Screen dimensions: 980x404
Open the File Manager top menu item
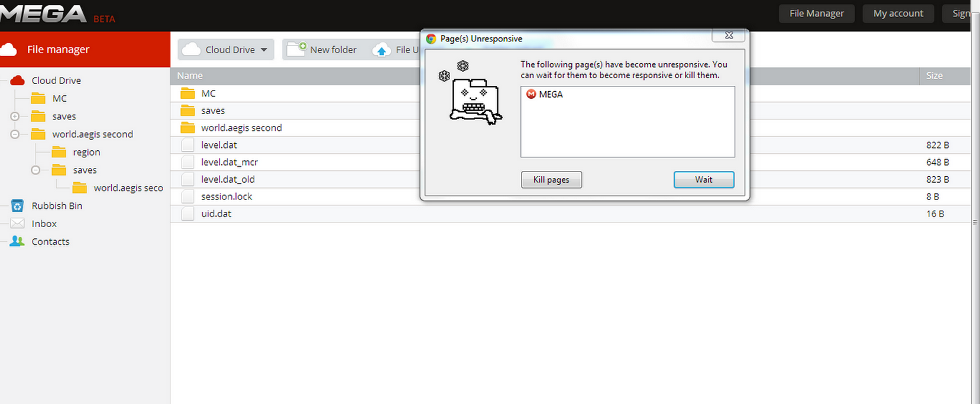816,13
